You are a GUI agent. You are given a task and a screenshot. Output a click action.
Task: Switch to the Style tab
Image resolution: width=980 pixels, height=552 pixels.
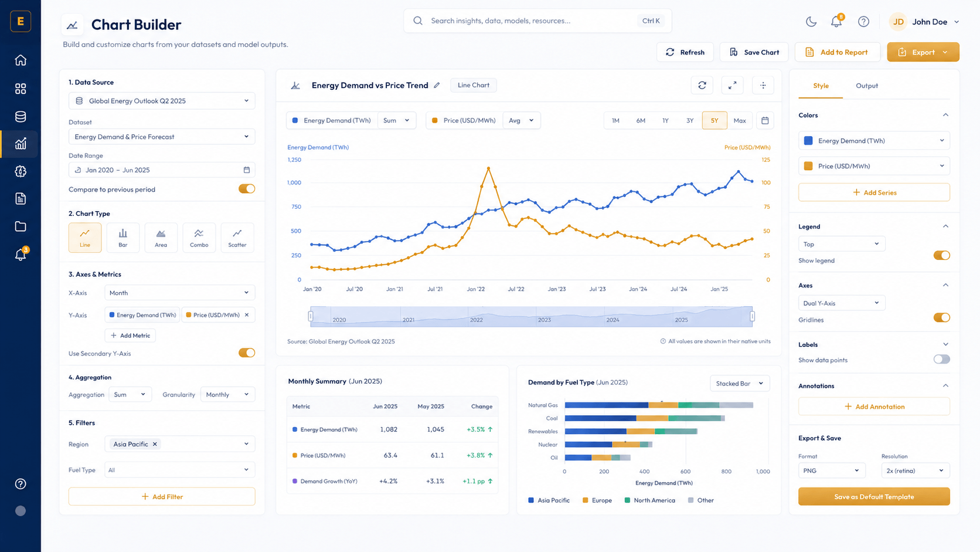coord(821,86)
